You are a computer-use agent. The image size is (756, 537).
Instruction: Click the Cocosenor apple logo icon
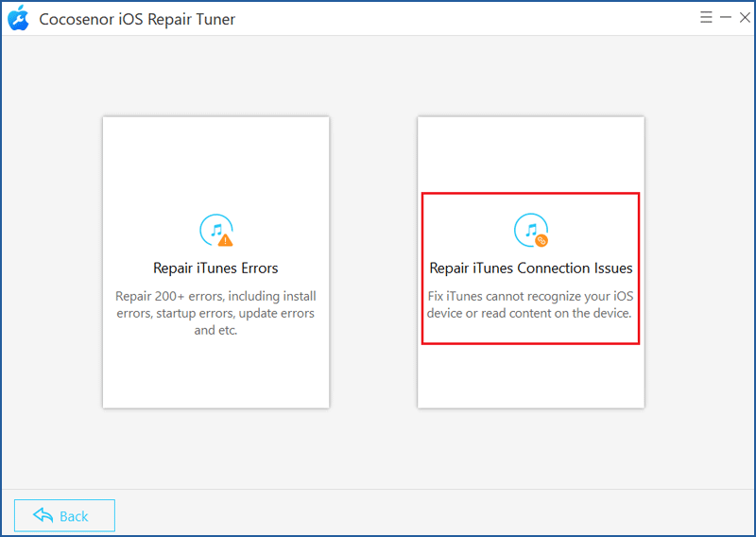pyautogui.click(x=18, y=18)
